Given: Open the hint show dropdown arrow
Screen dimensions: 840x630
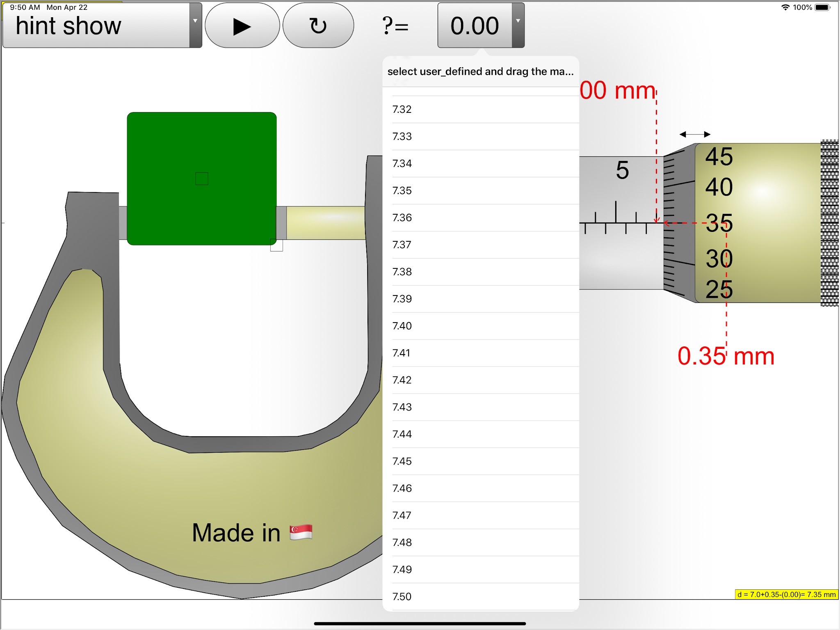Looking at the screenshot, I should (x=195, y=21).
